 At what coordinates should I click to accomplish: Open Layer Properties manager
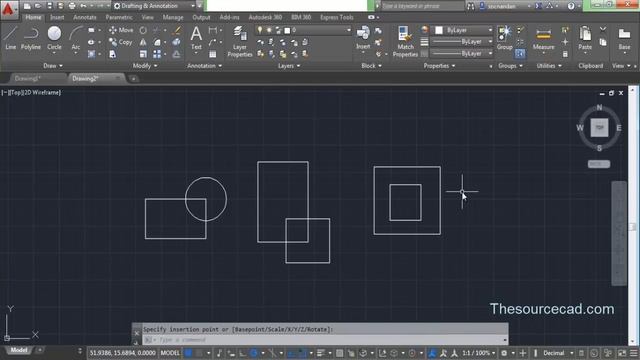tap(240, 41)
